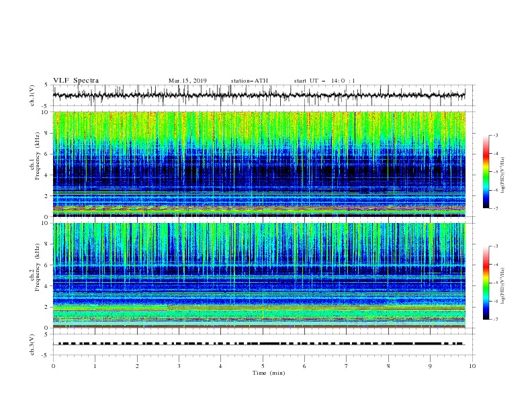Screen dimensions: 532x411
Task: Click the '-7' label on lower colorbar
Action: (495, 320)
